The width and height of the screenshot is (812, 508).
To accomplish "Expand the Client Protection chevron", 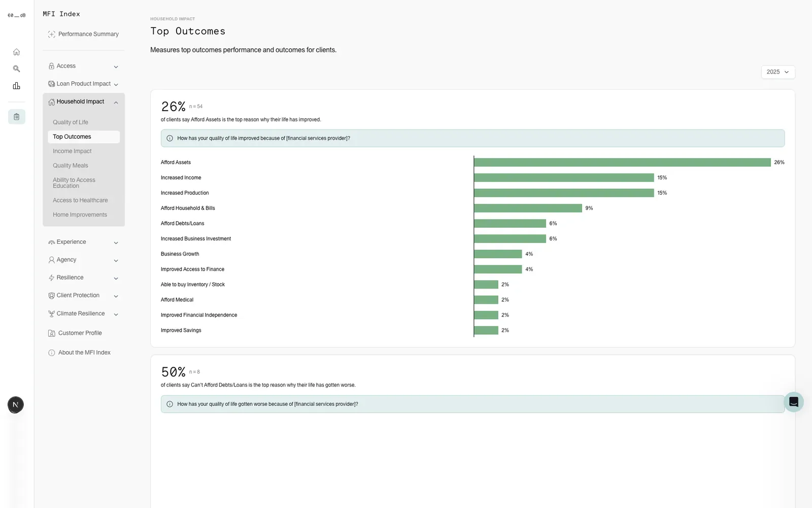I will tap(116, 296).
